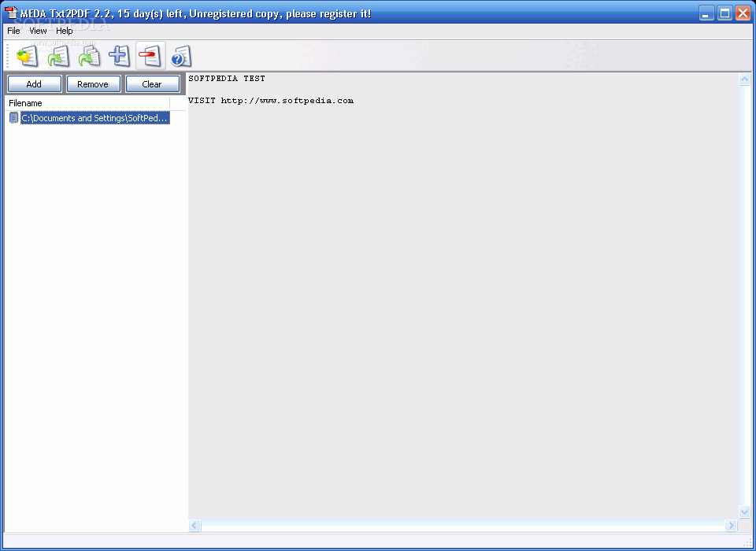Click the convert all documents icon
This screenshot has width=756, height=551.
pos(89,56)
